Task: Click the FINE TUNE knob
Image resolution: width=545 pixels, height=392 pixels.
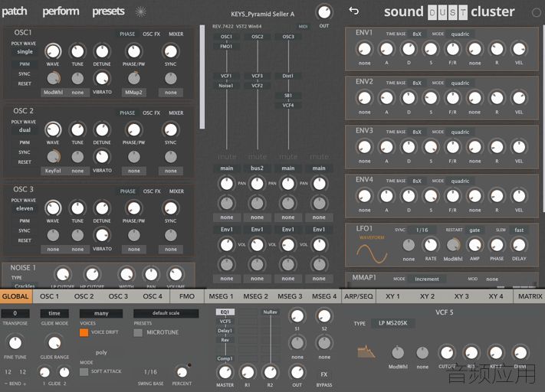Action: [15, 343]
